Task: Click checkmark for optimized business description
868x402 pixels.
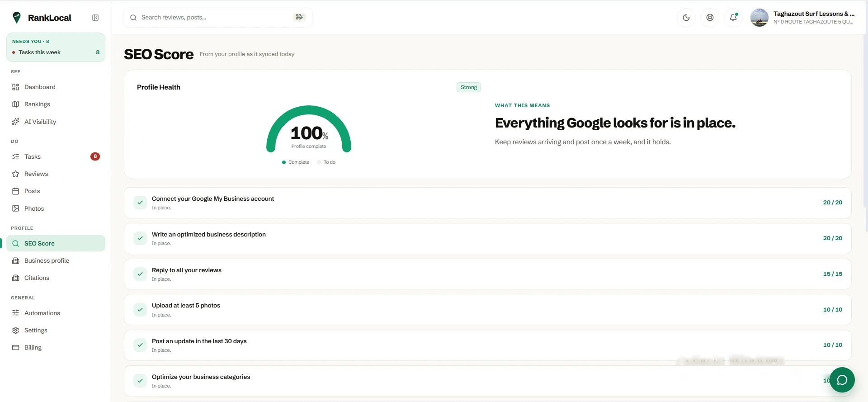Action: 140,238
